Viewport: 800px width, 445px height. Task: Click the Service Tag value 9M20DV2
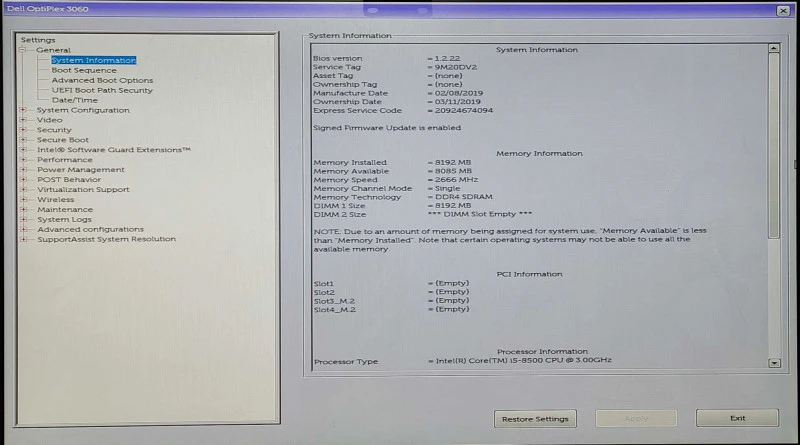pyautogui.click(x=456, y=67)
